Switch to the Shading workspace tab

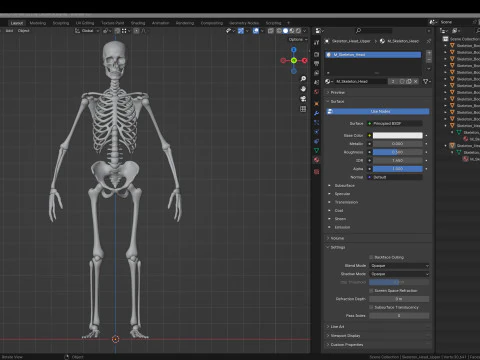pyautogui.click(x=138, y=23)
